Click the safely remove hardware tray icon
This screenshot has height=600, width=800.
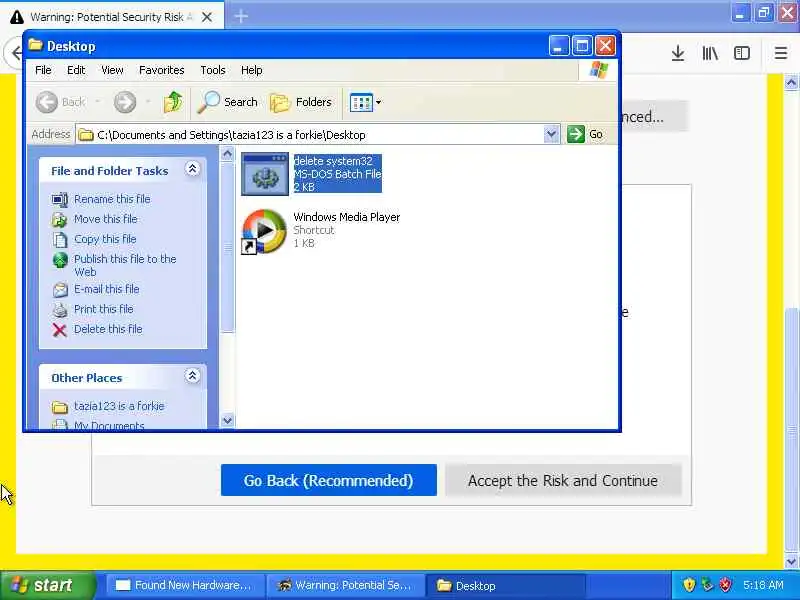(707, 585)
